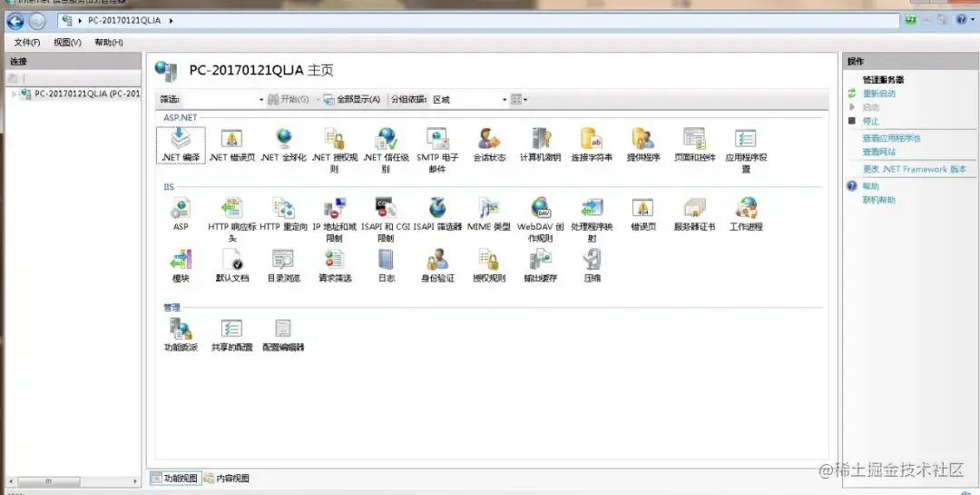Click 查看网站 link
The image size is (980, 495).
[x=878, y=152]
